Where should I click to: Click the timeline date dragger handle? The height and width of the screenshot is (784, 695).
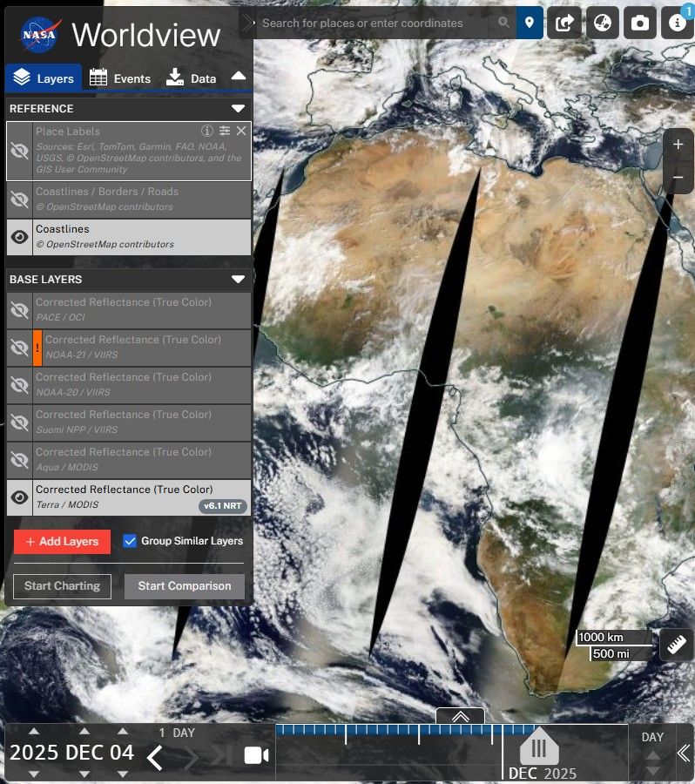(x=539, y=745)
